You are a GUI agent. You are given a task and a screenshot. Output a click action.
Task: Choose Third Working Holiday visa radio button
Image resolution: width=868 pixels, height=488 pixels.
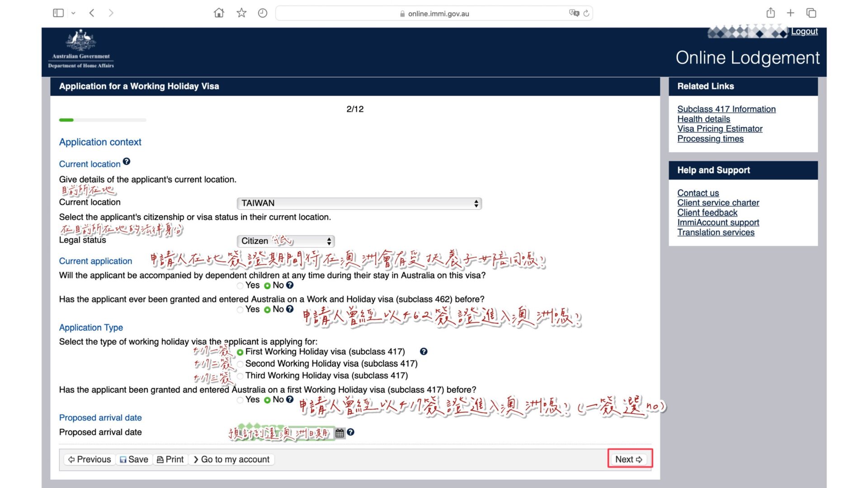tap(240, 375)
